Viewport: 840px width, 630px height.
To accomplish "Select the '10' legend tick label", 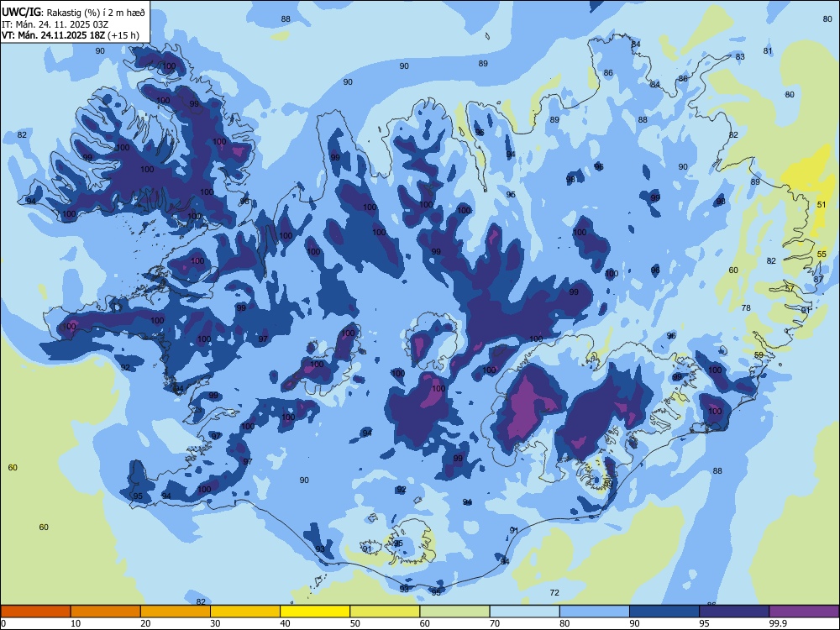I will click(x=76, y=623).
